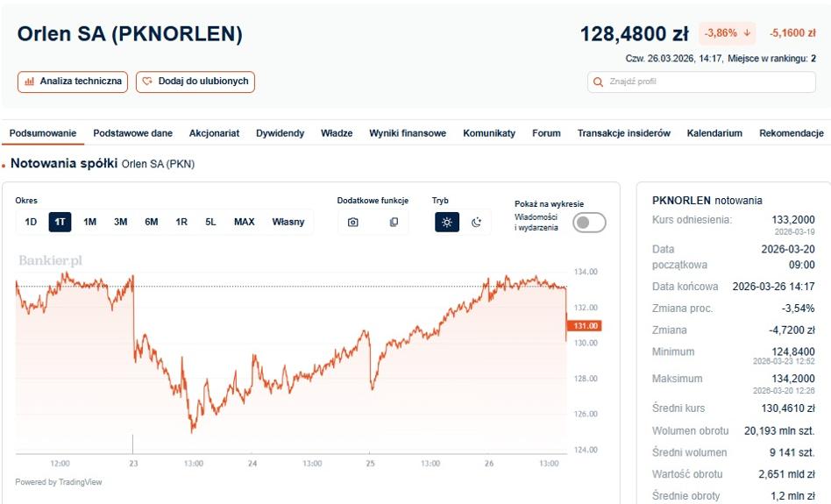Click the red down arrow percent badge
Screen dimensions: 831x504
(x=728, y=32)
